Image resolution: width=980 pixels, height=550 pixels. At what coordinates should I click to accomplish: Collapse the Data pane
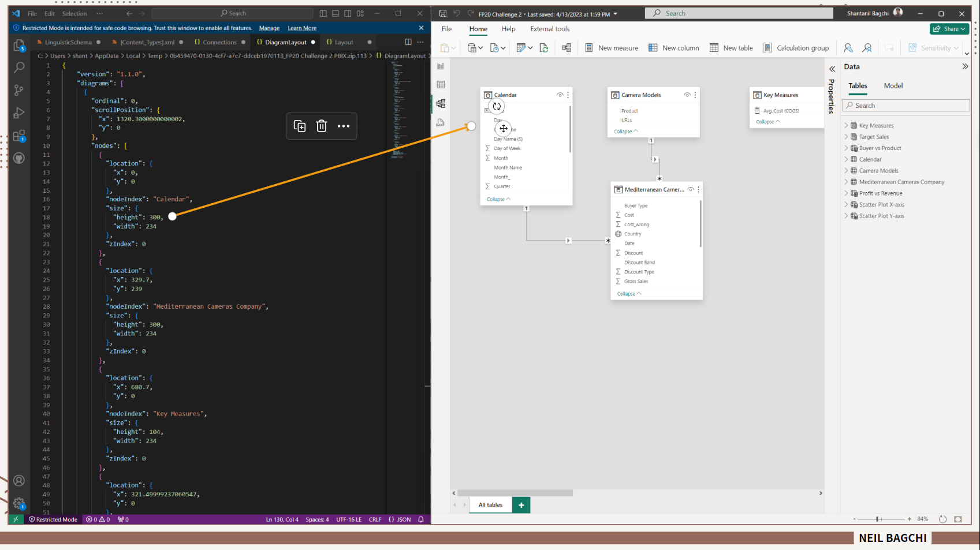(964, 66)
